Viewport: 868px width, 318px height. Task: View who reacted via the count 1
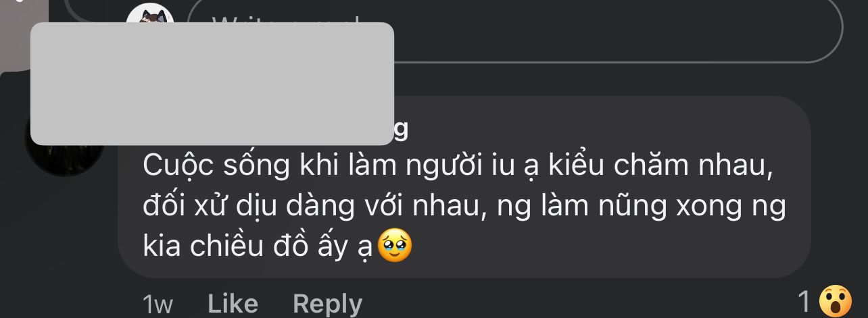point(804,301)
